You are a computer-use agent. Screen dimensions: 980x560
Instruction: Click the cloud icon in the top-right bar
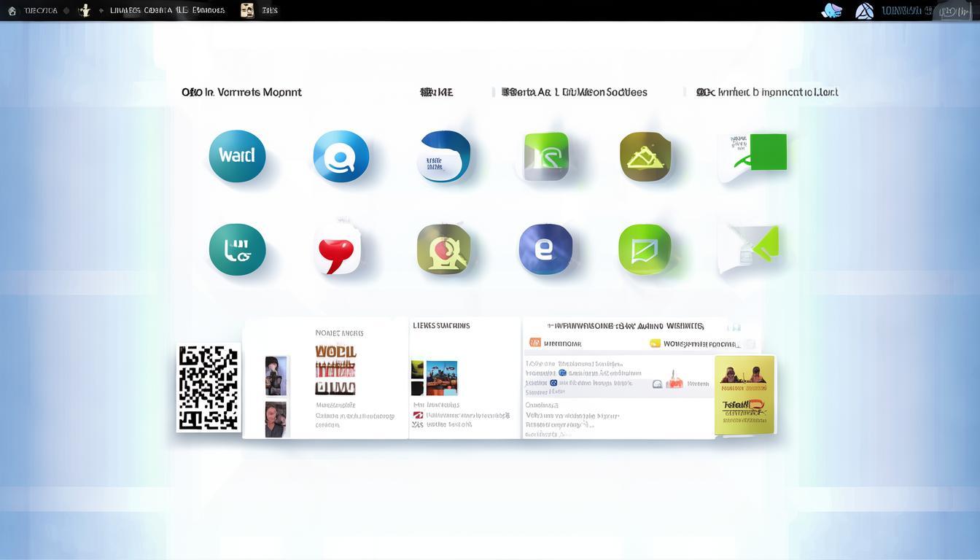(x=831, y=11)
